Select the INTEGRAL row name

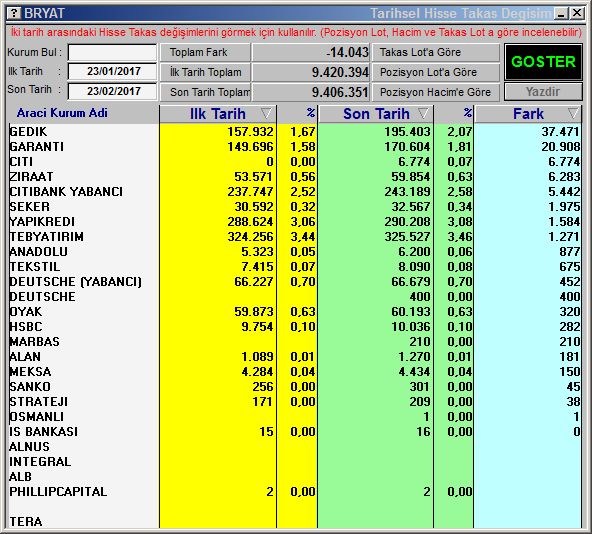pyautogui.click(x=40, y=462)
